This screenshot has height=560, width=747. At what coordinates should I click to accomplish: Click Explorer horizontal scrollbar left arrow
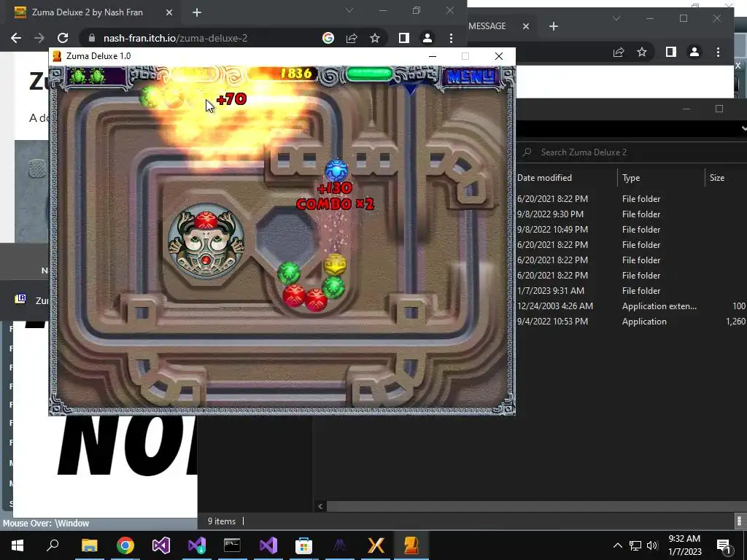320,506
